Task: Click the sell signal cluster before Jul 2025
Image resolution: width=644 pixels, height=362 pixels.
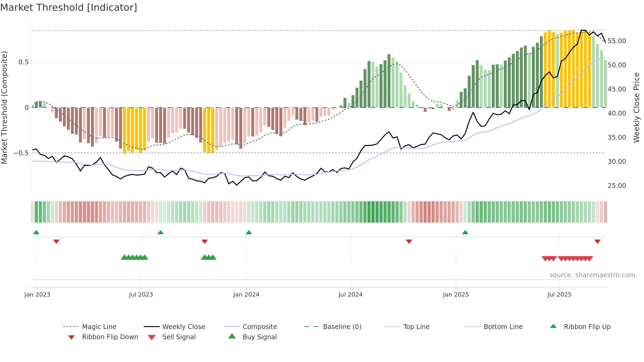Action: click(x=549, y=259)
